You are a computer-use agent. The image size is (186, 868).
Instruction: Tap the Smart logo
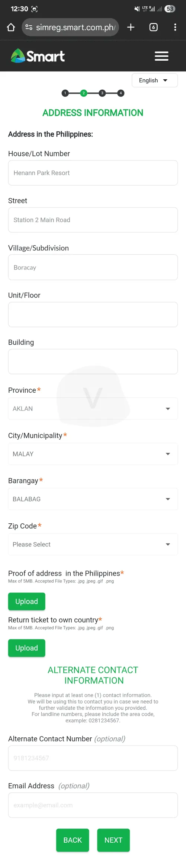click(38, 56)
